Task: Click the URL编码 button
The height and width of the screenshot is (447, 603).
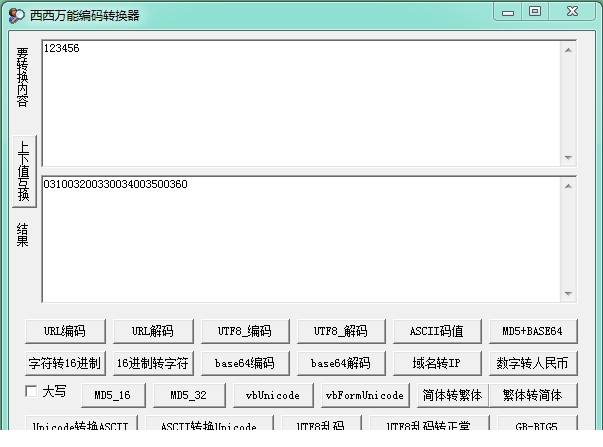Action: [x=65, y=331]
